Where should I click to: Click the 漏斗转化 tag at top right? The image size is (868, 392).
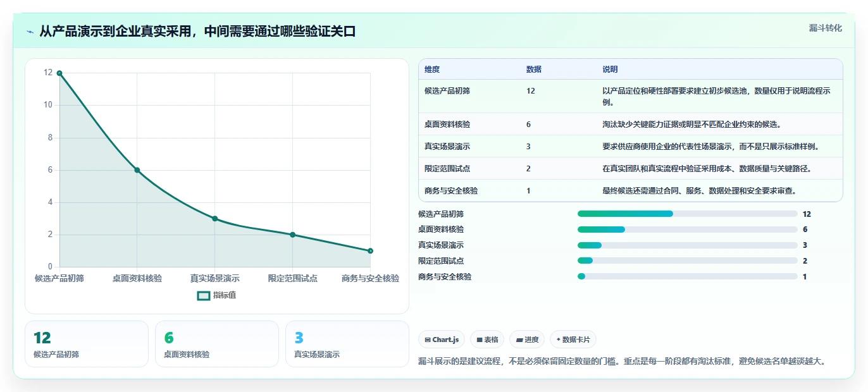coord(826,28)
